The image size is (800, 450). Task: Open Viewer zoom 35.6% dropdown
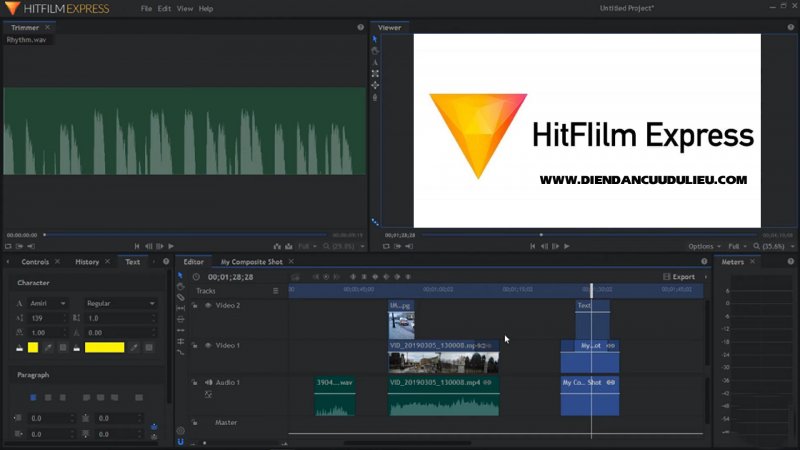tap(774, 246)
